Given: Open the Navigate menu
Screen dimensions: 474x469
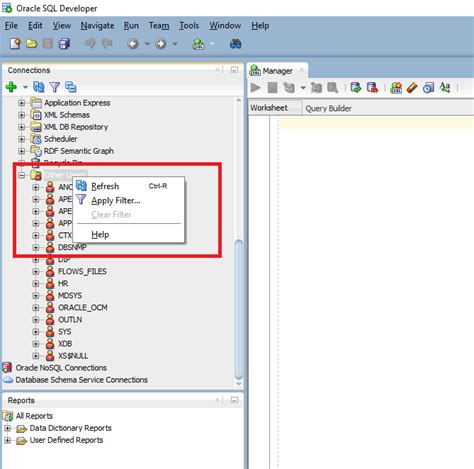Looking at the screenshot, I should point(97,26).
